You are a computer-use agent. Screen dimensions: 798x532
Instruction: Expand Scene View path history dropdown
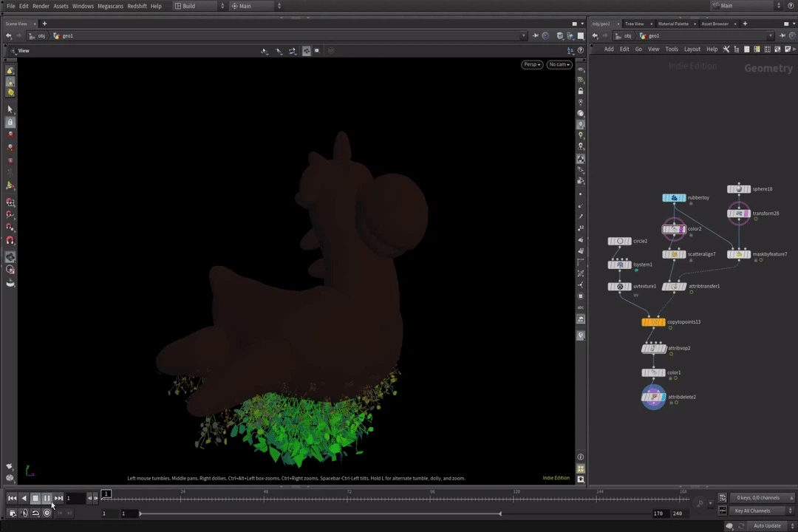coord(523,35)
